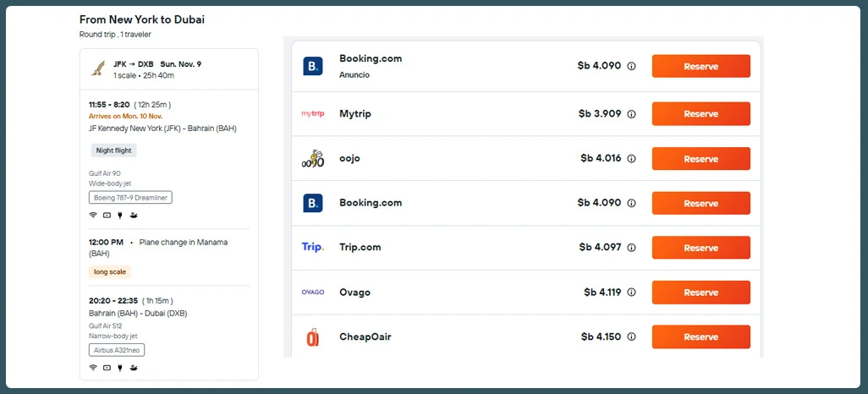Click power outlet icon for Boeing 787-9 flight

120,216
